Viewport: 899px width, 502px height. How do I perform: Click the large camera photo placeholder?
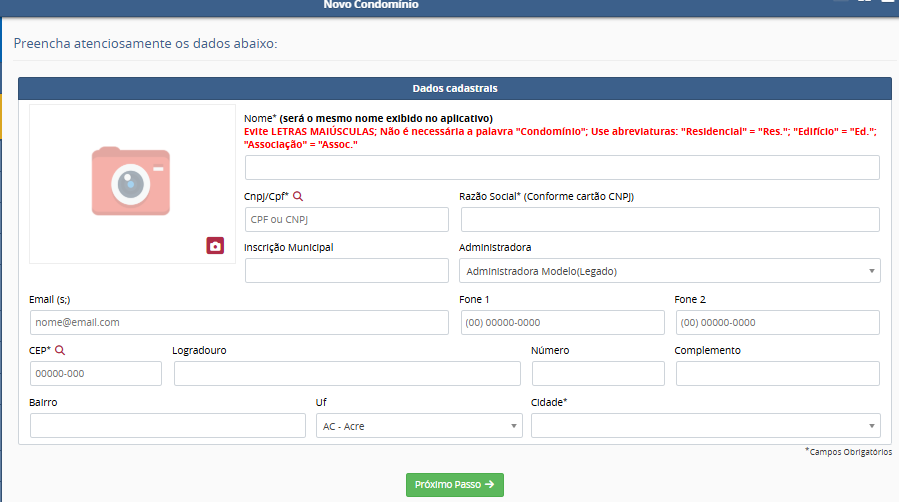[130, 182]
